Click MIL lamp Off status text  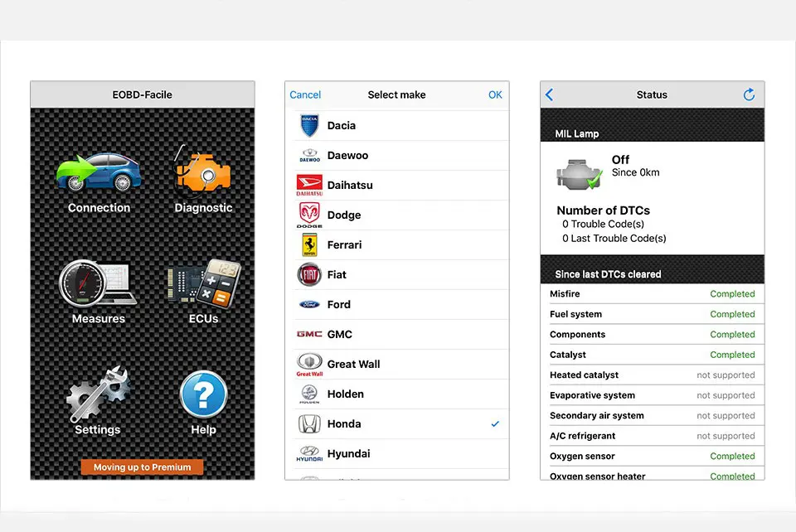click(x=620, y=160)
